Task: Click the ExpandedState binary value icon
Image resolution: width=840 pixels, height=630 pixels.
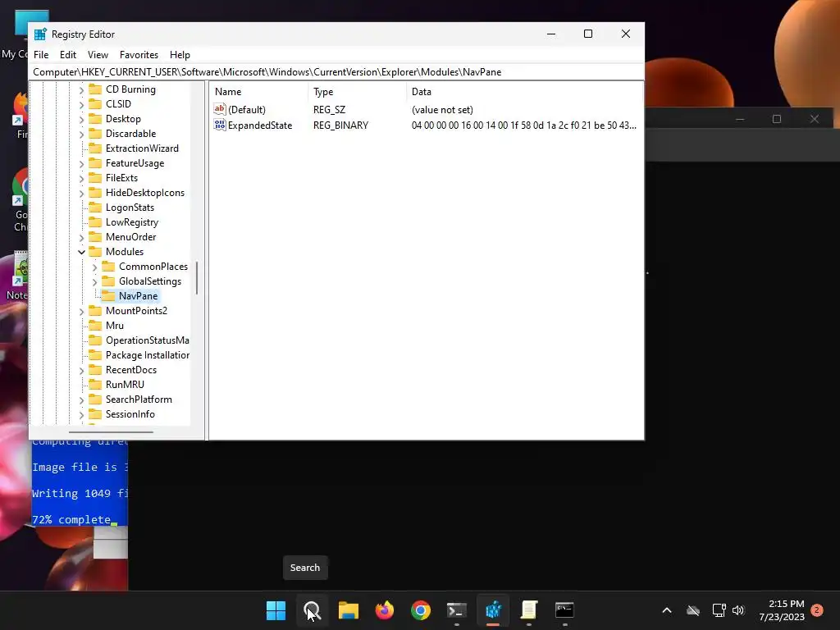Action: [x=220, y=125]
